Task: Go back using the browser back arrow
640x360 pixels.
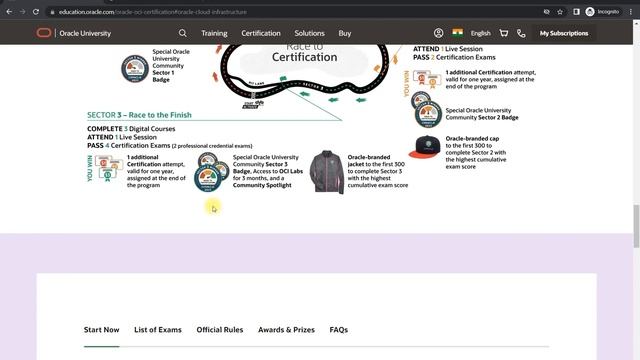Action: (9, 12)
